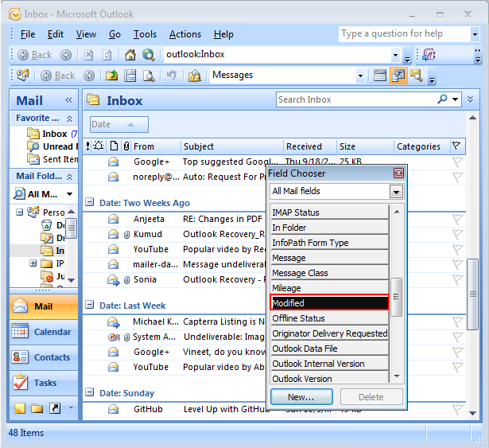Click the AutoPreview envelope search icon
The image size is (489, 448).
tap(417, 76)
